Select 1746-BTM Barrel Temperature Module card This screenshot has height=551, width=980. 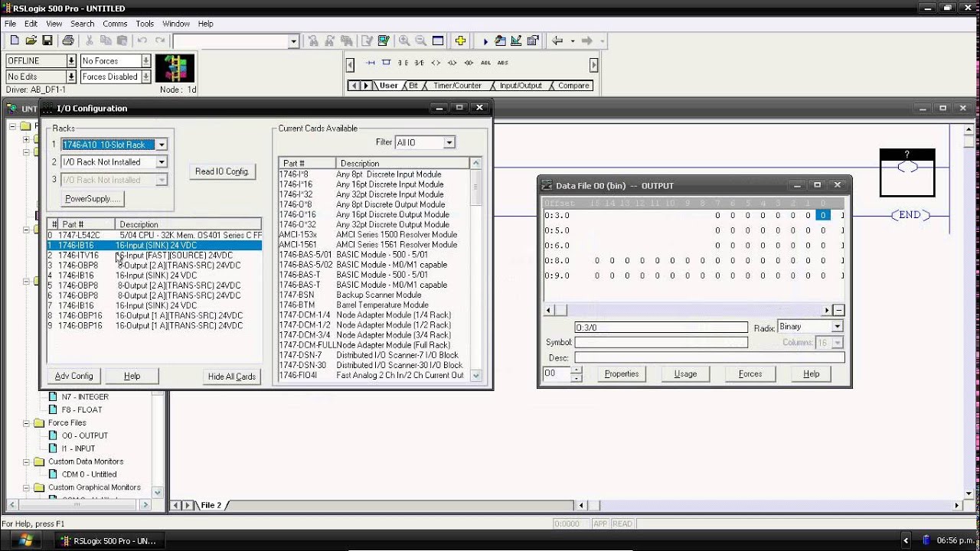[374, 305]
